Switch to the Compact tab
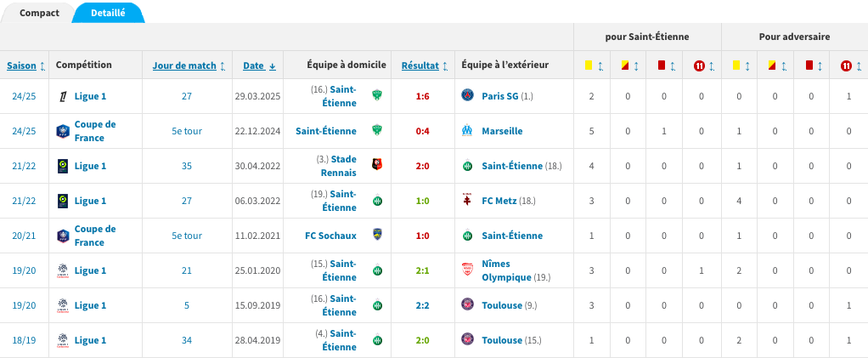 point(39,14)
